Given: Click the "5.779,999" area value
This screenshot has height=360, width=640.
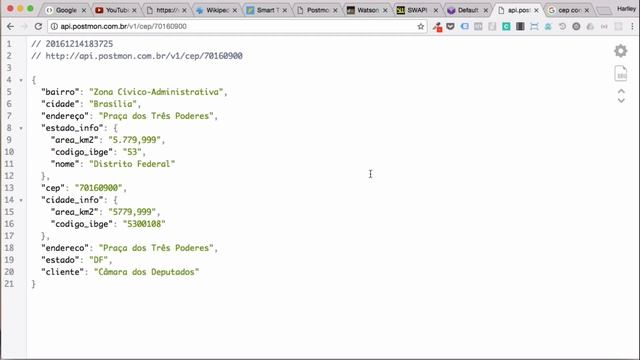Looking at the screenshot, I should coord(135,140).
